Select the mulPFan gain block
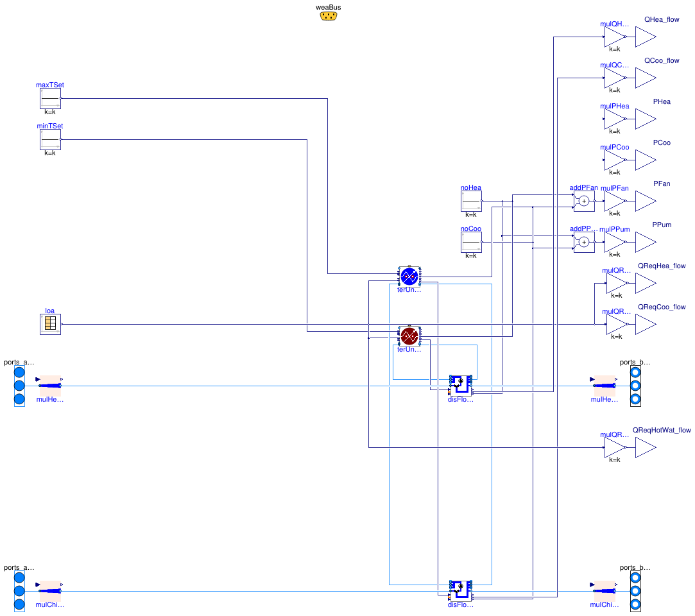Image resolution: width=695 pixels, height=616 pixels. (x=615, y=201)
